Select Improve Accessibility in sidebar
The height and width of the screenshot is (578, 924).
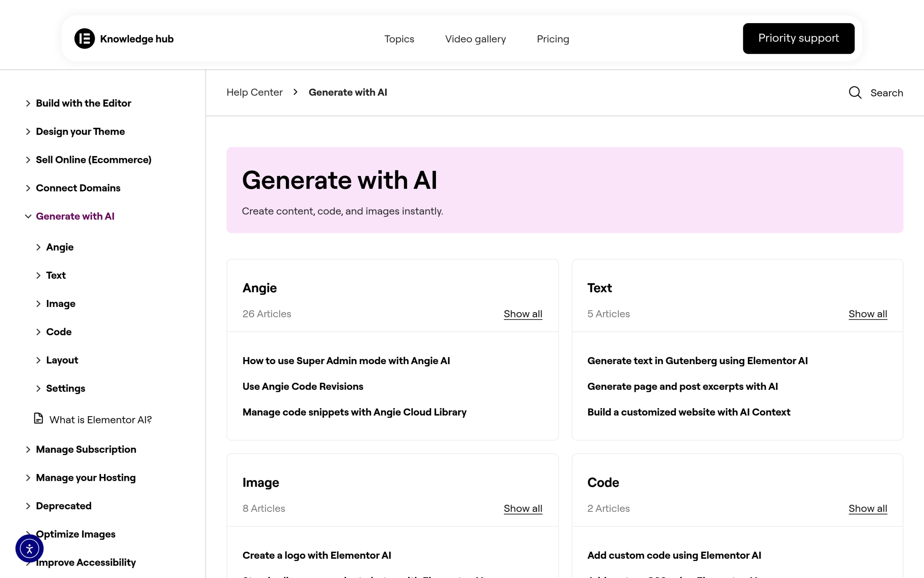86,563
